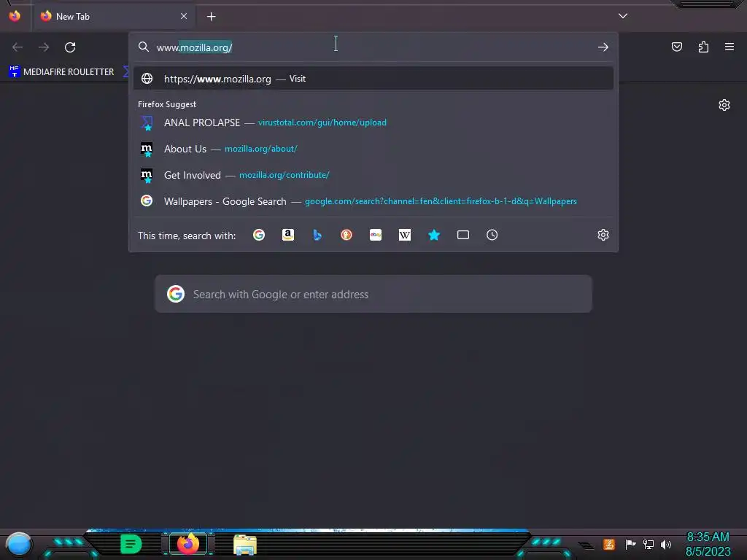Save page to Pocket
The height and width of the screenshot is (560, 747).
(676, 47)
